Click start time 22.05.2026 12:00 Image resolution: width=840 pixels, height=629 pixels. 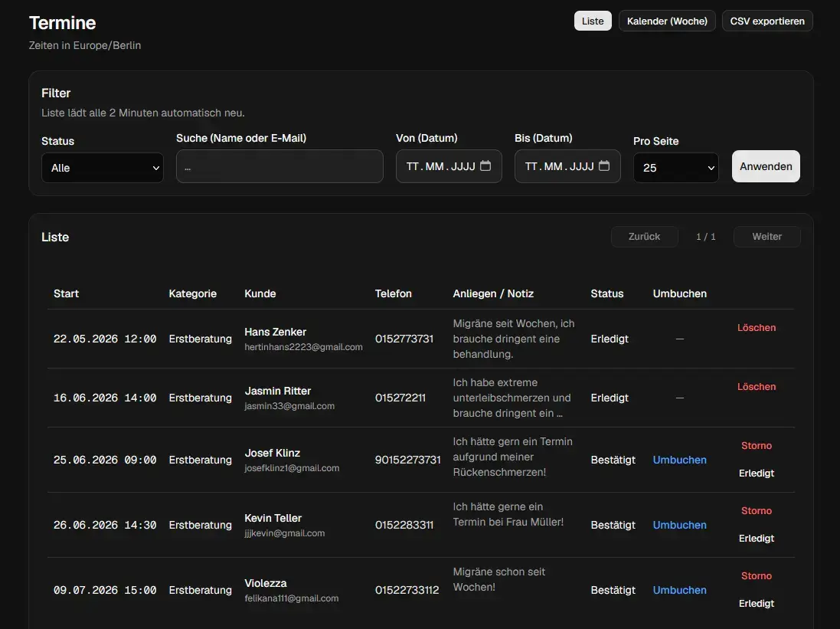[105, 339]
